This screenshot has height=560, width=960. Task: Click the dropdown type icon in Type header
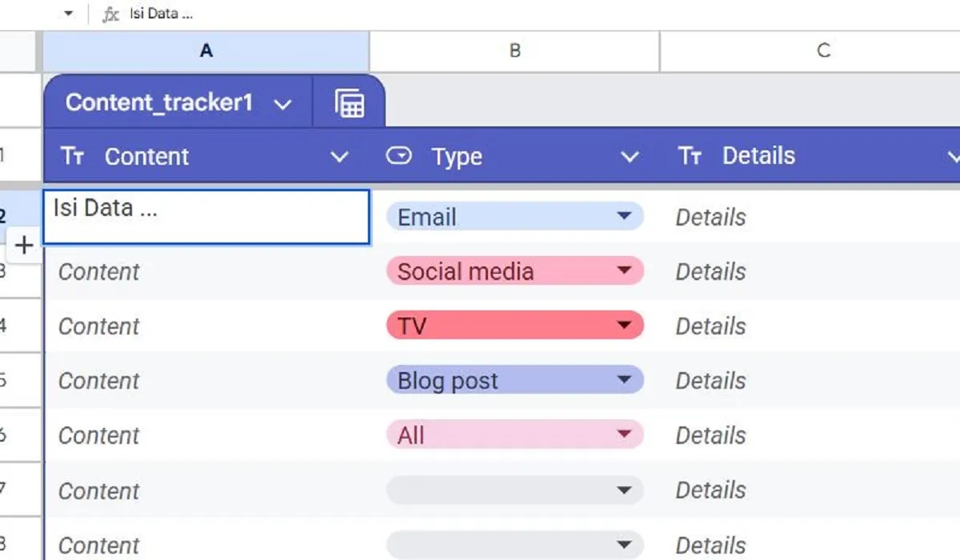pos(398,155)
